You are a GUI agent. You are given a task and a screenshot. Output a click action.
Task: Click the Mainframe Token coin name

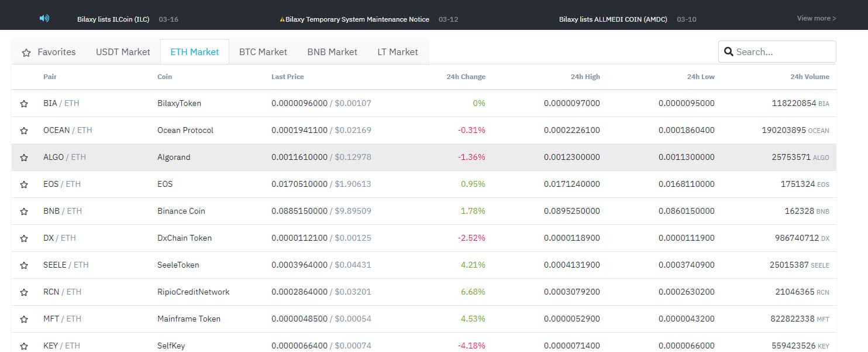tap(189, 319)
